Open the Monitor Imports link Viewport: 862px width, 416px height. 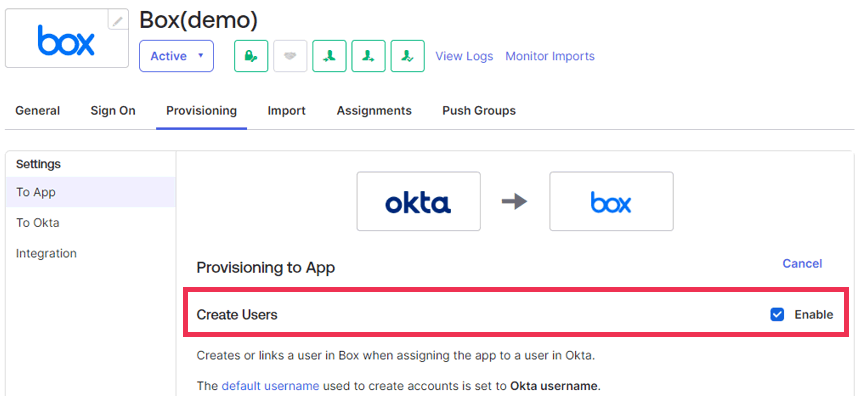(550, 56)
